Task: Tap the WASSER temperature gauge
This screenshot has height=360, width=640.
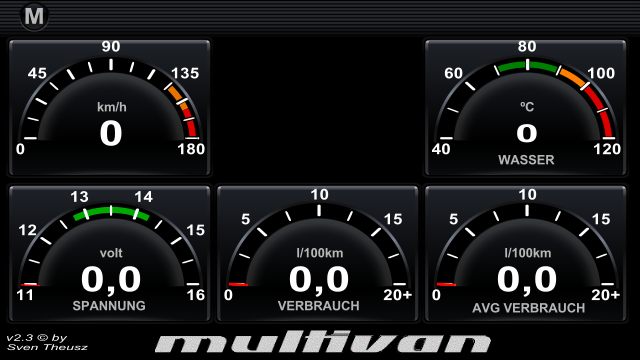Action: coord(526,108)
